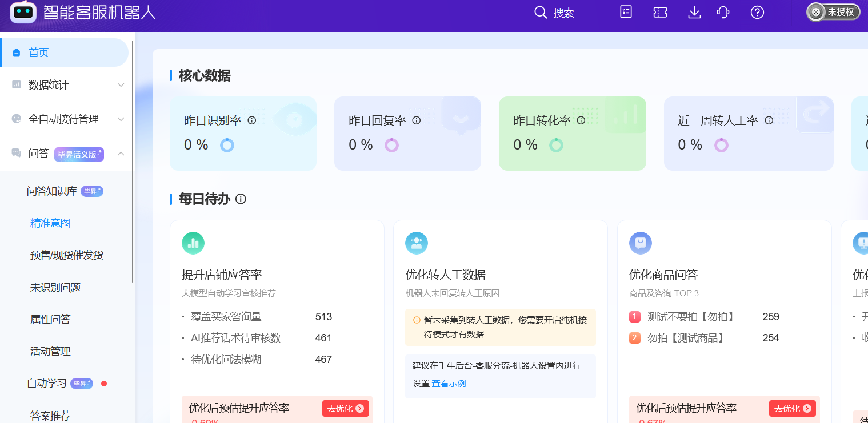868x423 pixels.
Task: Click the 提升店铺应答率 green bar icon
Action: tap(193, 243)
